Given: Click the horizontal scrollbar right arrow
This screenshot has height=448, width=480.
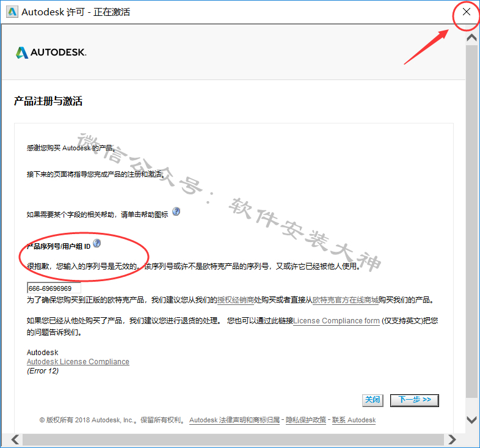Looking at the screenshot, I should click(x=452, y=439).
